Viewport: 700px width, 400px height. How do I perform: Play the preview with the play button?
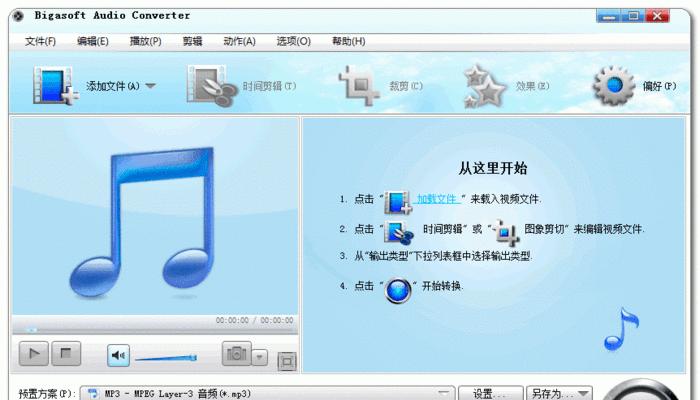33,354
